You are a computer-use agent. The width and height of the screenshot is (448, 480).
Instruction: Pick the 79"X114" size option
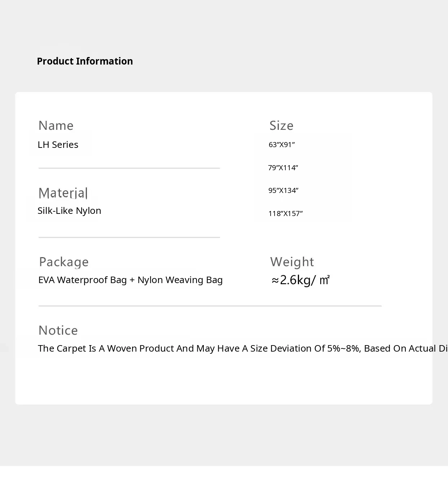[x=283, y=168]
